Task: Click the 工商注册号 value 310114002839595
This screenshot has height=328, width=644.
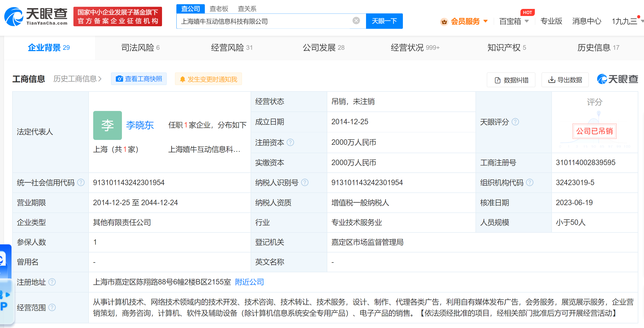Action: pos(585,162)
